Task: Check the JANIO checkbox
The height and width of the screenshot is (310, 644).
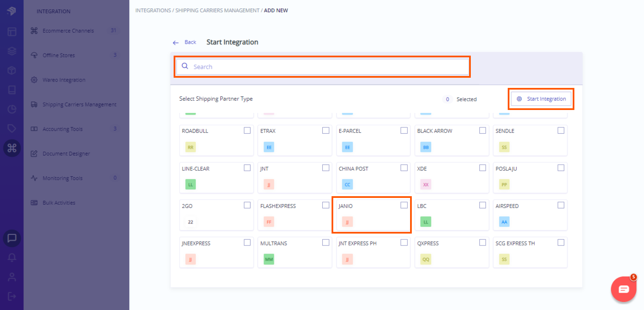Action: click(x=404, y=205)
